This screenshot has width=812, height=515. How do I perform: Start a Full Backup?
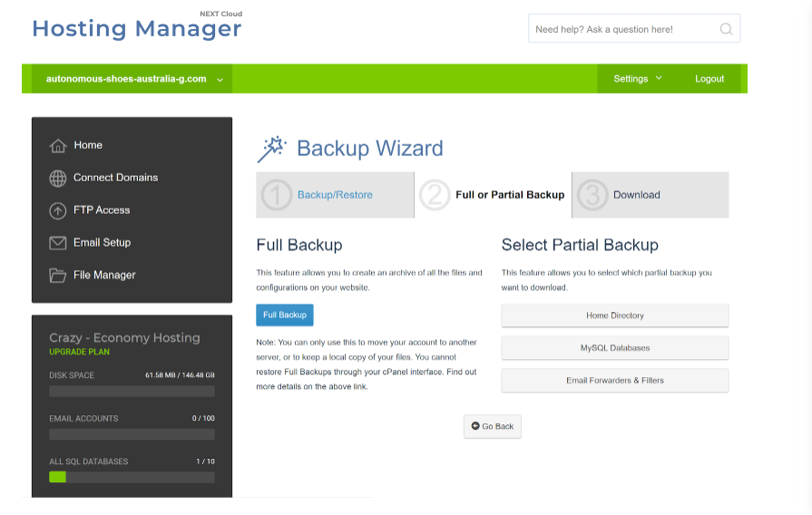click(x=285, y=315)
